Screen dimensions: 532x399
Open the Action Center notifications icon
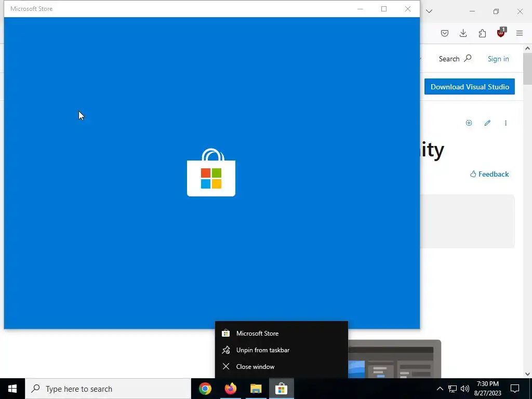[x=515, y=389]
